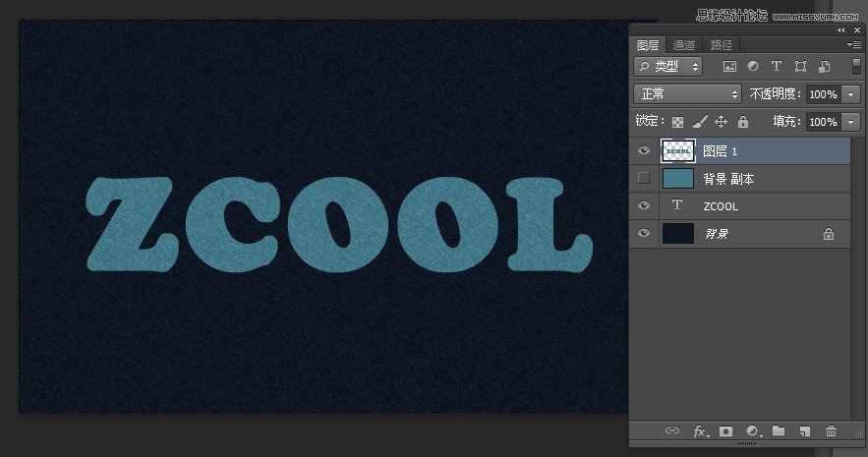Open the 不透明度 opacity slider arrow

[851, 94]
